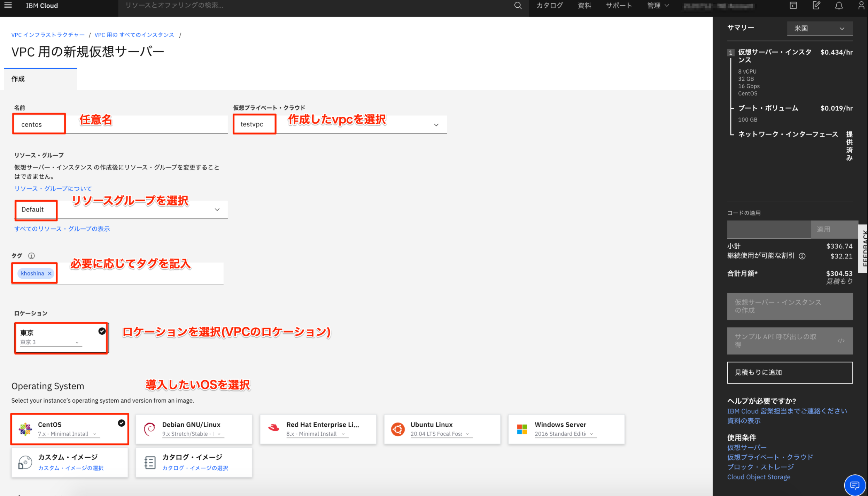Click the 見積もりに追加 button
Image resolution: width=868 pixels, height=496 pixels.
tap(790, 372)
